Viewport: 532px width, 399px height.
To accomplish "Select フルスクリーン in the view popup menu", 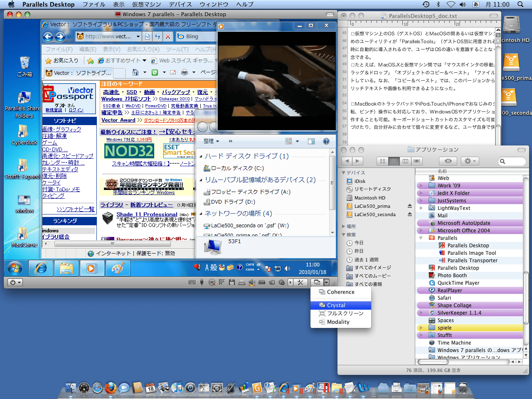I will [341, 313].
